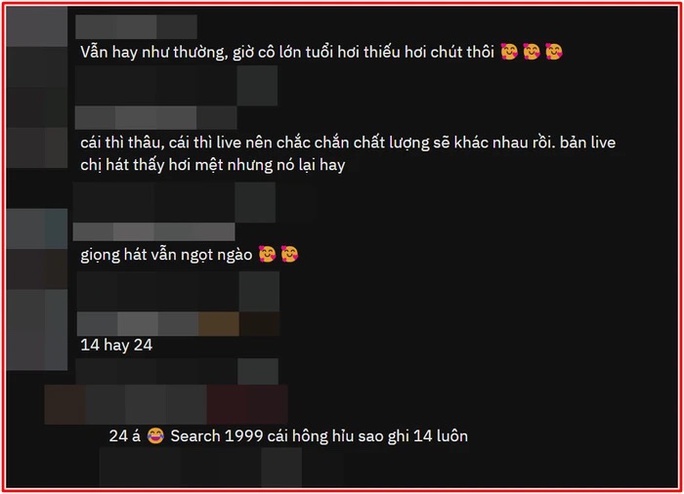Image resolution: width=684 pixels, height=494 pixels.
Task: Click the laughing-crying emoji after "24 á"
Action: (155, 436)
